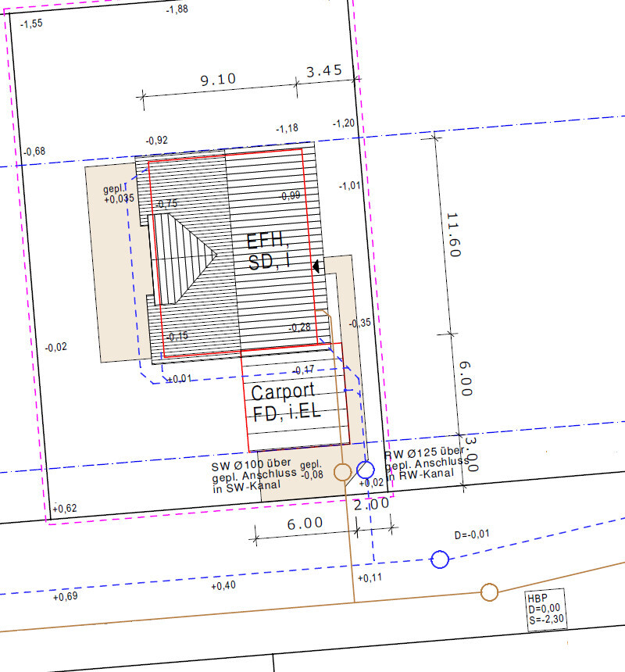Click the blue manhole circle labeled D=-0,01
The height and width of the screenshot is (672, 625).
click(440, 559)
